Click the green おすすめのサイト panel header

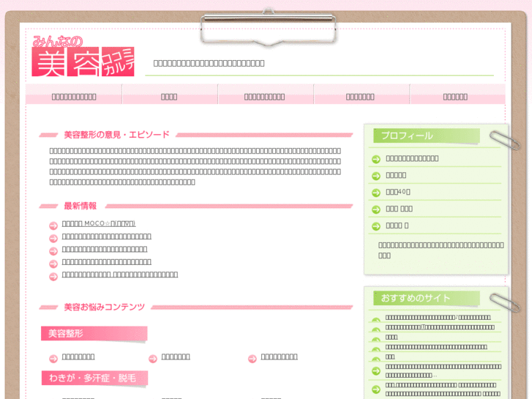427,298
